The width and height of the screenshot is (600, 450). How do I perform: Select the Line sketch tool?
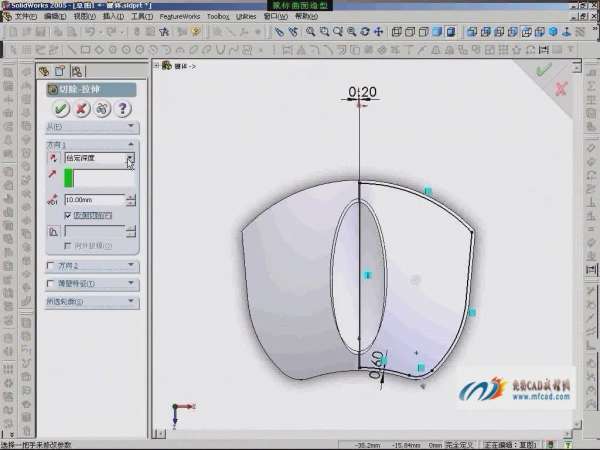coord(72,50)
